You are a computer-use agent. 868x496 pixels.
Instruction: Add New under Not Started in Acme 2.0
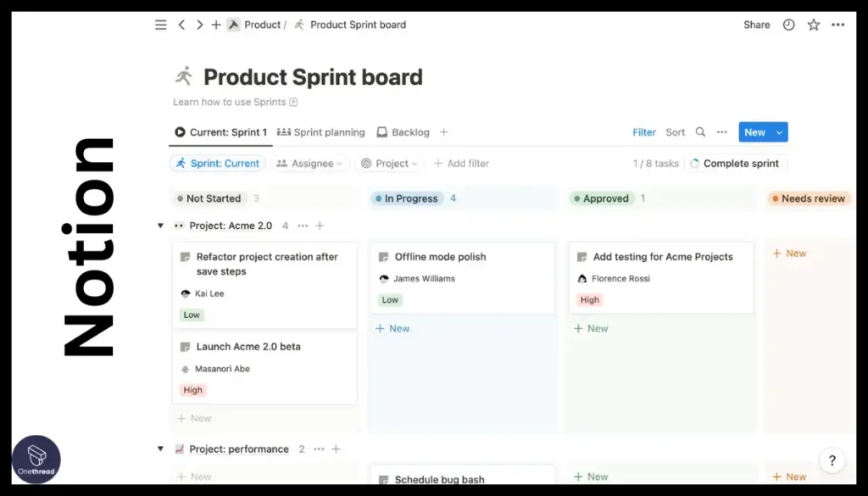tap(194, 419)
